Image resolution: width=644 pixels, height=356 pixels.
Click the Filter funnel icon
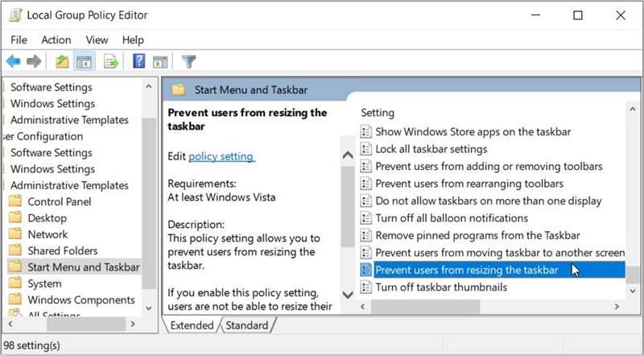(189, 61)
